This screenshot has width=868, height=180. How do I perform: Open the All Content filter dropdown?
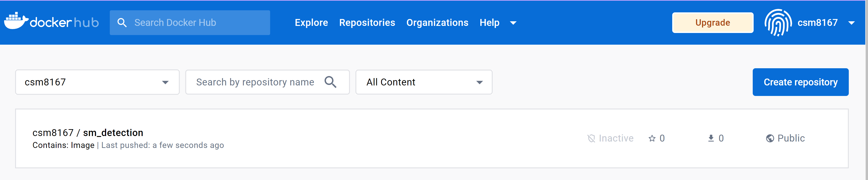pyautogui.click(x=424, y=82)
